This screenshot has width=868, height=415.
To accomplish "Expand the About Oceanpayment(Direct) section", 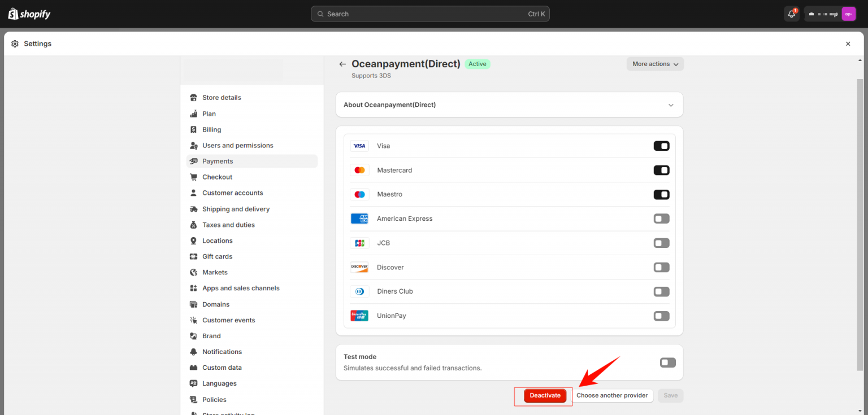I will point(671,105).
